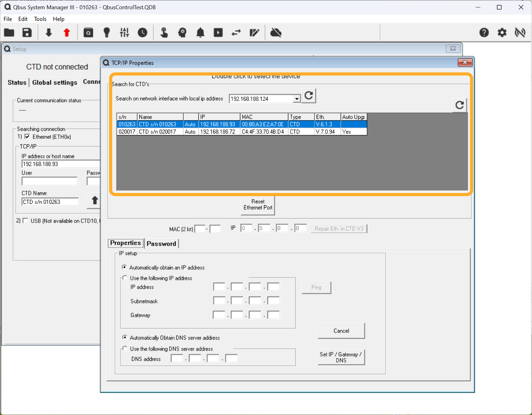Click the red upload arrow icon
The width and height of the screenshot is (532, 415).
(x=66, y=32)
